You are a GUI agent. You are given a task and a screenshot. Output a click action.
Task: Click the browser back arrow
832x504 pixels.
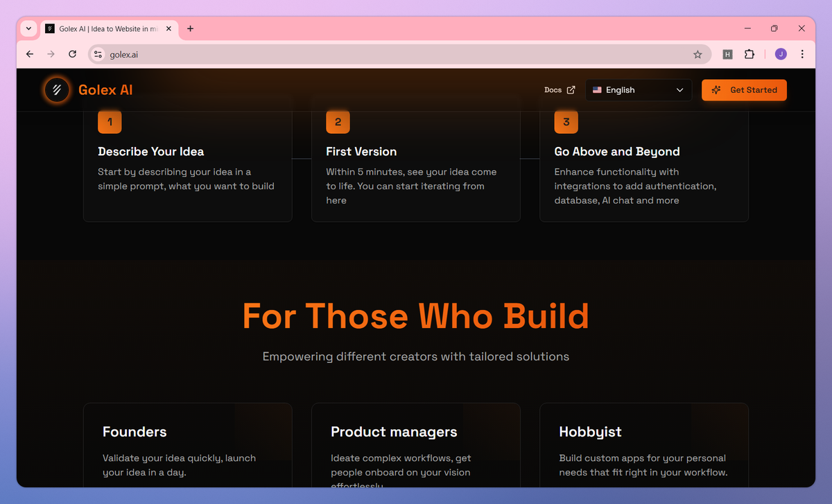(x=29, y=54)
